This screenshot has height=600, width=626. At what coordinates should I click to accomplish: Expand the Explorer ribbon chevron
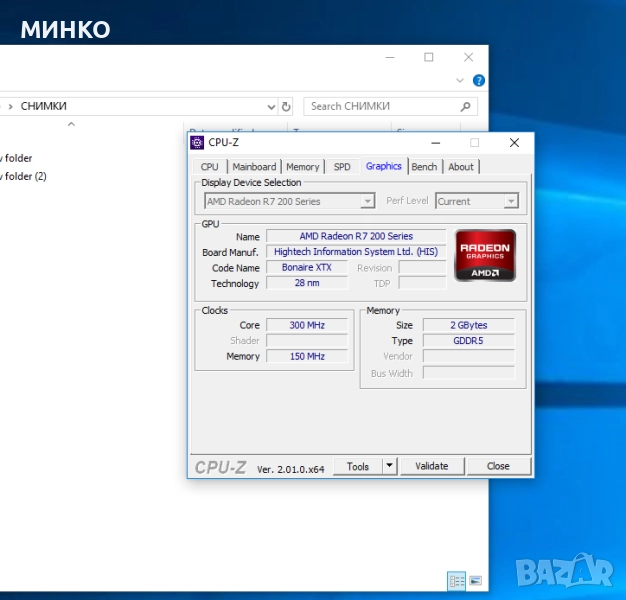pos(460,81)
